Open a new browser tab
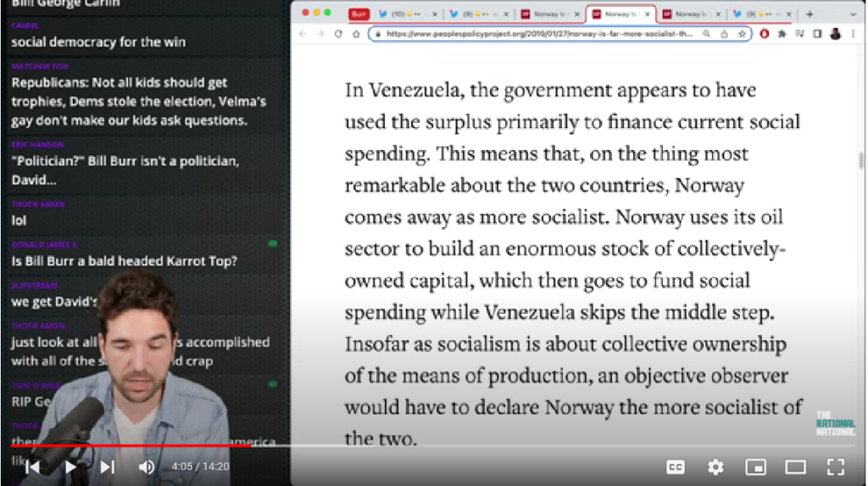Image resolution: width=868 pixels, height=486 pixels. (810, 14)
